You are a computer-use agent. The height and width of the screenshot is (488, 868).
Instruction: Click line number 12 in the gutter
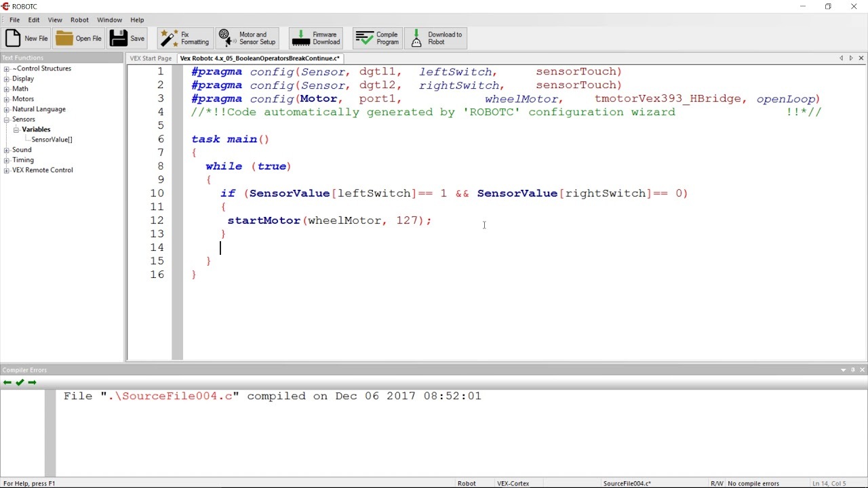pyautogui.click(x=157, y=220)
